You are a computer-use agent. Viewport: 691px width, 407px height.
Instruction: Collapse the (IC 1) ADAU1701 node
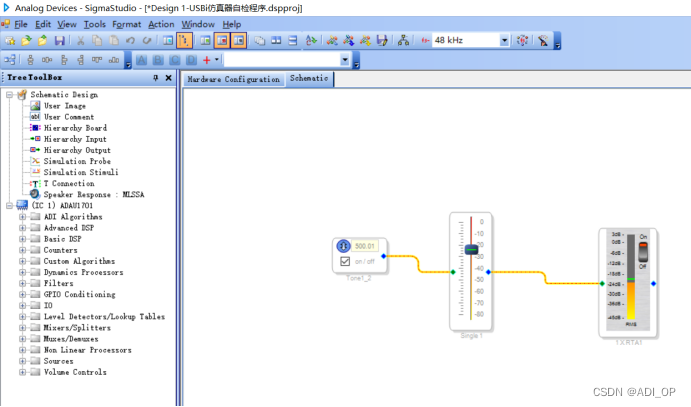[x=9, y=206]
